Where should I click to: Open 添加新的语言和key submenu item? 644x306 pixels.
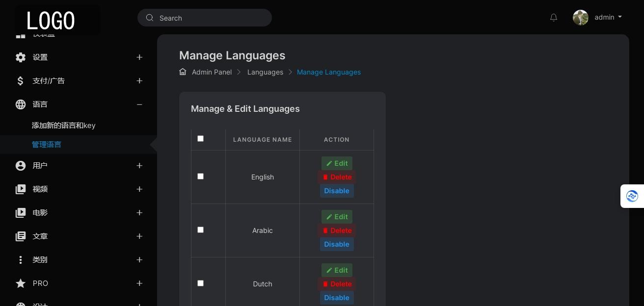[64, 126]
